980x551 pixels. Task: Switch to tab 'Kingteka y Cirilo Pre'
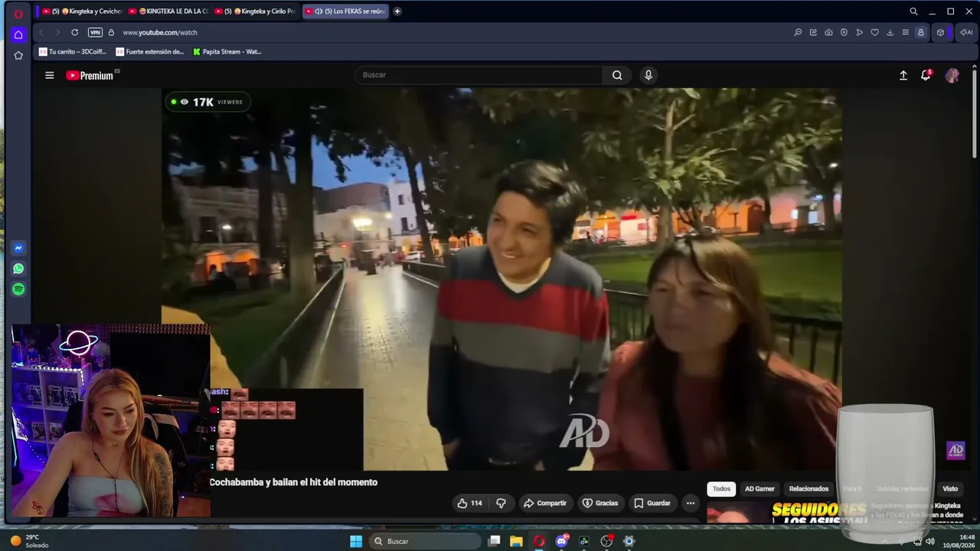[255, 11]
